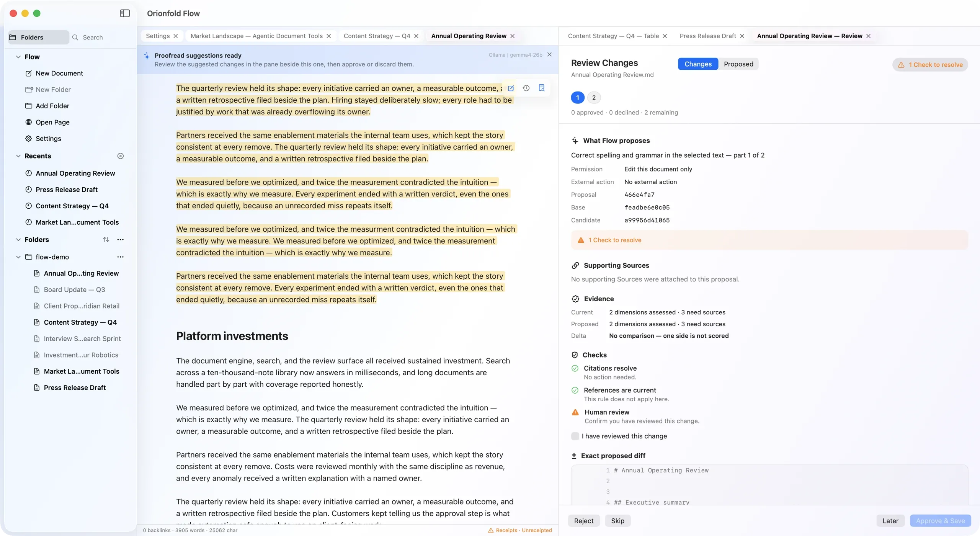Collapse the flow-demo folder

point(18,257)
